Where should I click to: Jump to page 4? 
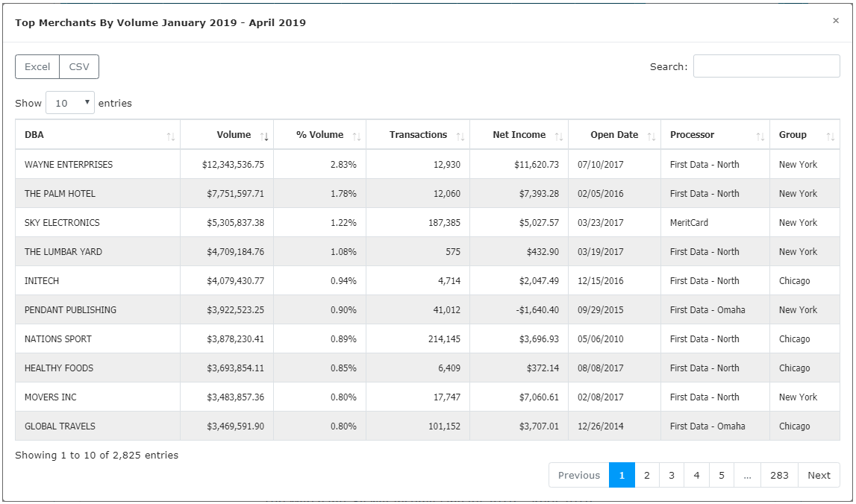click(696, 475)
